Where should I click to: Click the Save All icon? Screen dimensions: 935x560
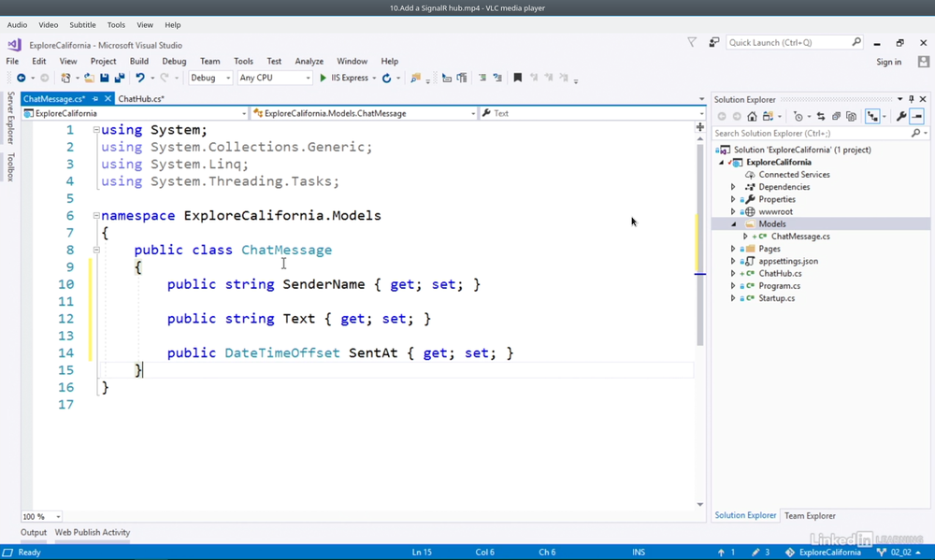120,79
